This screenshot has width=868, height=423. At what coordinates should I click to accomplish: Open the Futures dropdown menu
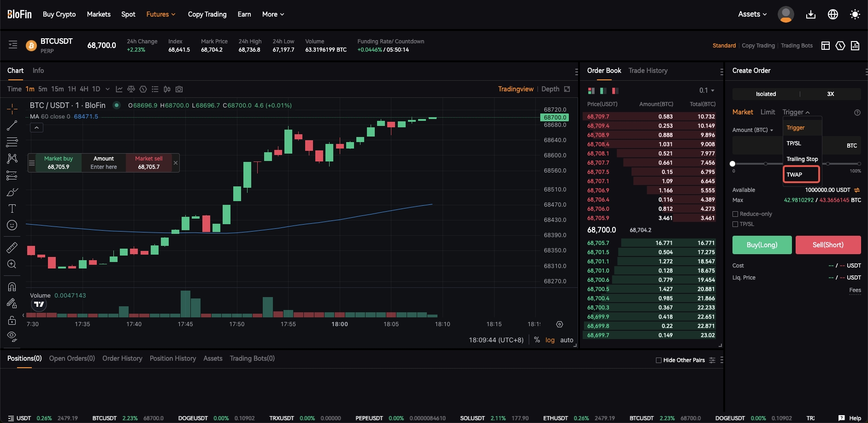tap(161, 14)
